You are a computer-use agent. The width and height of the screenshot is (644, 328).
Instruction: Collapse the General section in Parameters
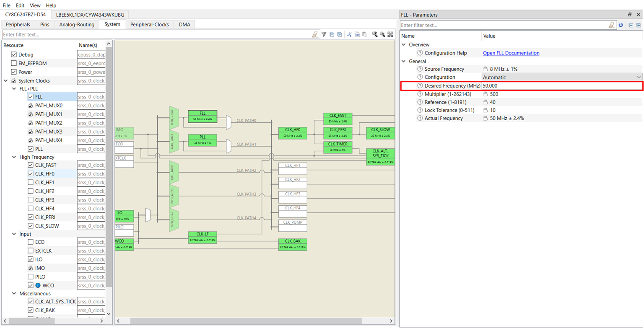(404, 61)
